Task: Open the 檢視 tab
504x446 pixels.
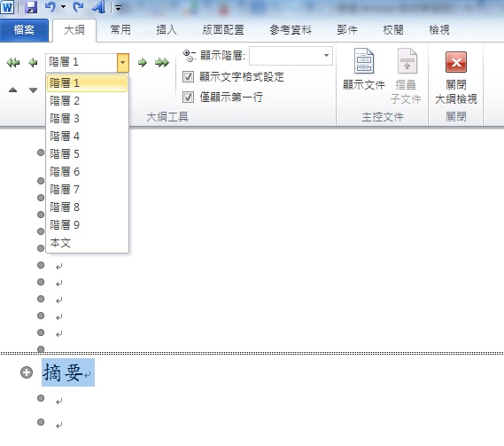Action: 439,30
